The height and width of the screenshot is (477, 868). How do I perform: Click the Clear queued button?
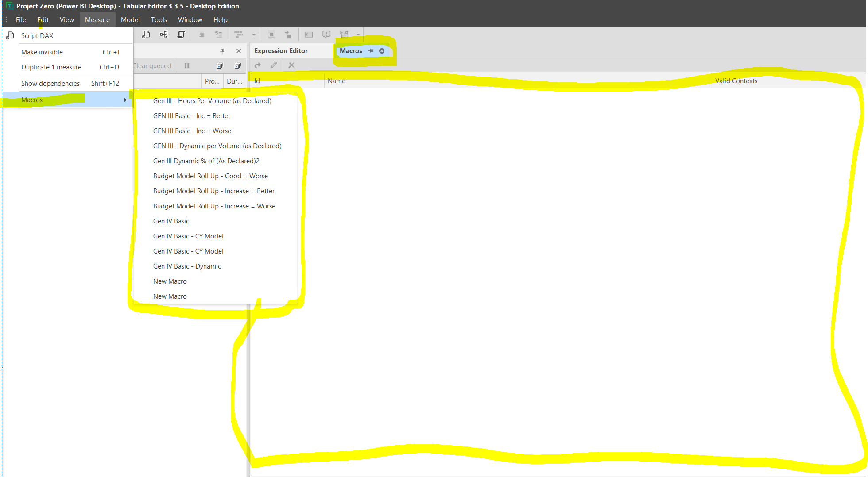(152, 65)
